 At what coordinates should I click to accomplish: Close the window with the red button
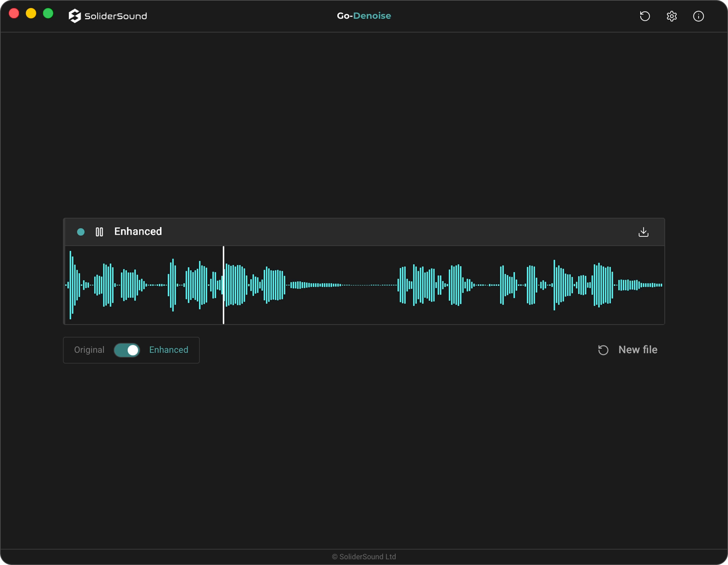pyautogui.click(x=14, y=13)
